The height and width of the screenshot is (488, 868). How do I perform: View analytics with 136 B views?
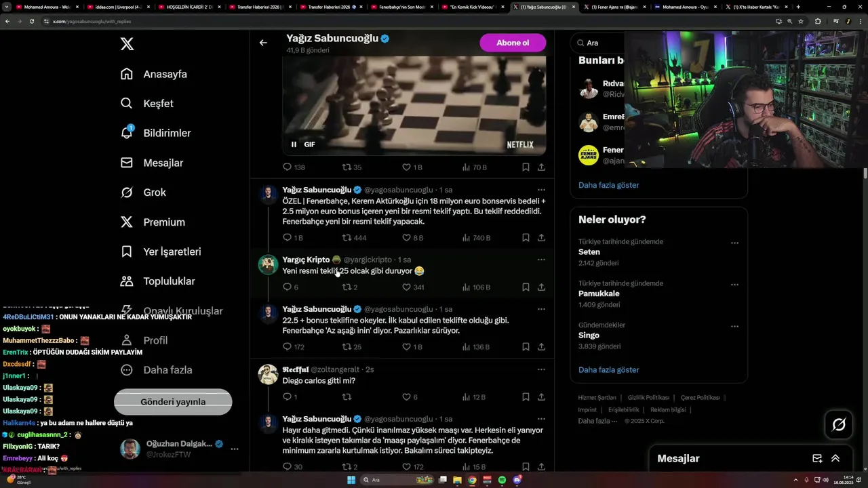pos(475,347)
